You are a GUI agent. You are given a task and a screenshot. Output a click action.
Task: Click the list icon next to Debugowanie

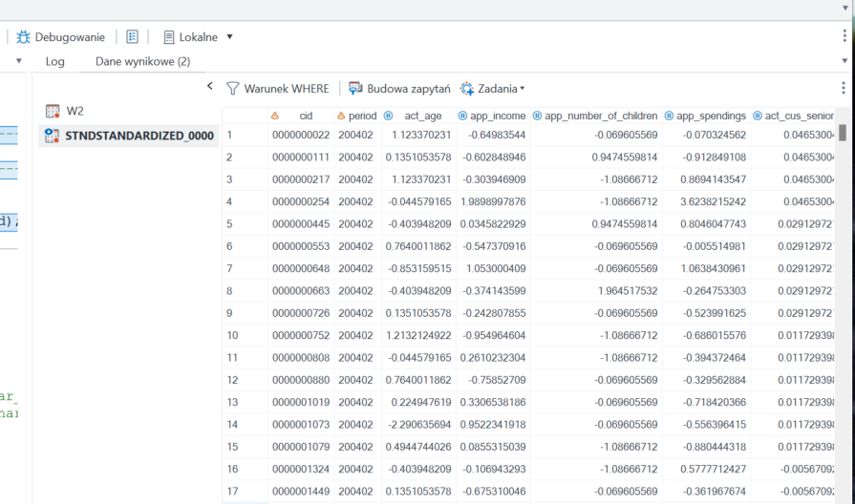click(132, 37)
